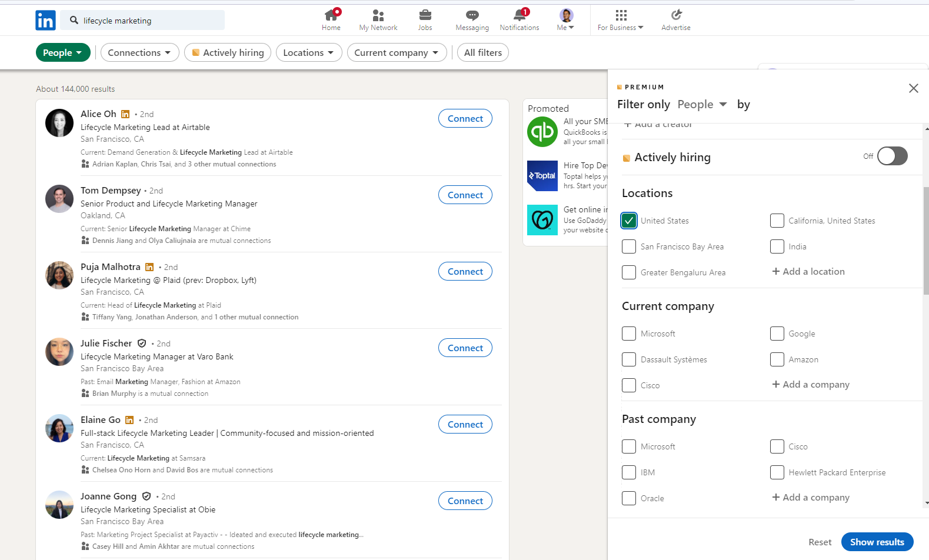This screenshot has height=560, width=929.
Task: Check Greater Bengaluru Area location
Action: point(629,272)
